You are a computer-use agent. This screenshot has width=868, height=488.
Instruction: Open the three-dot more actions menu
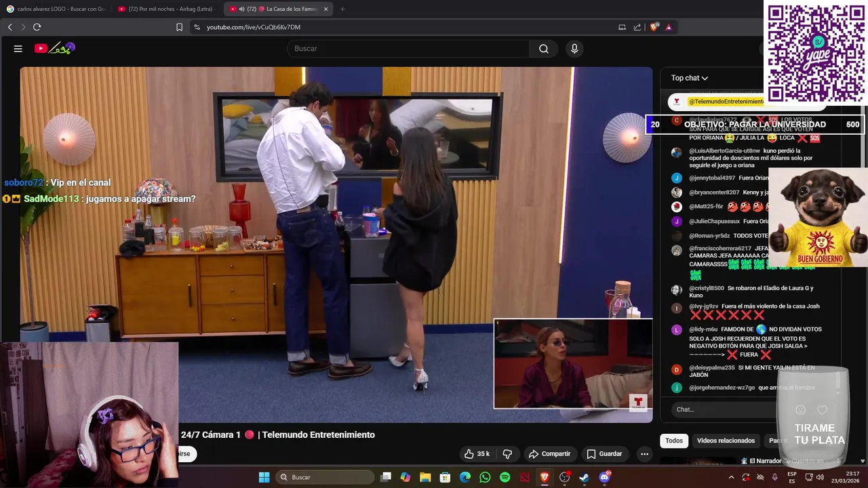[x=644, y=453]
